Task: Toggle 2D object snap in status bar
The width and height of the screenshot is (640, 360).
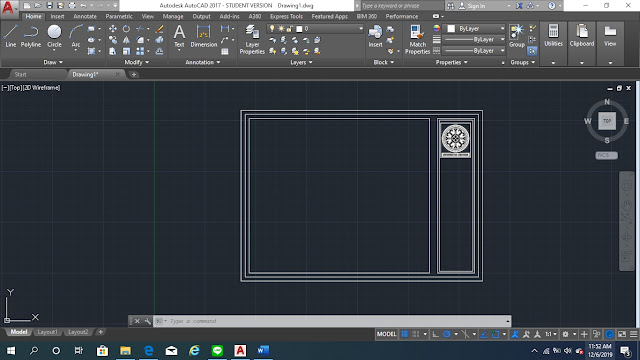Action: coord(496,334)
